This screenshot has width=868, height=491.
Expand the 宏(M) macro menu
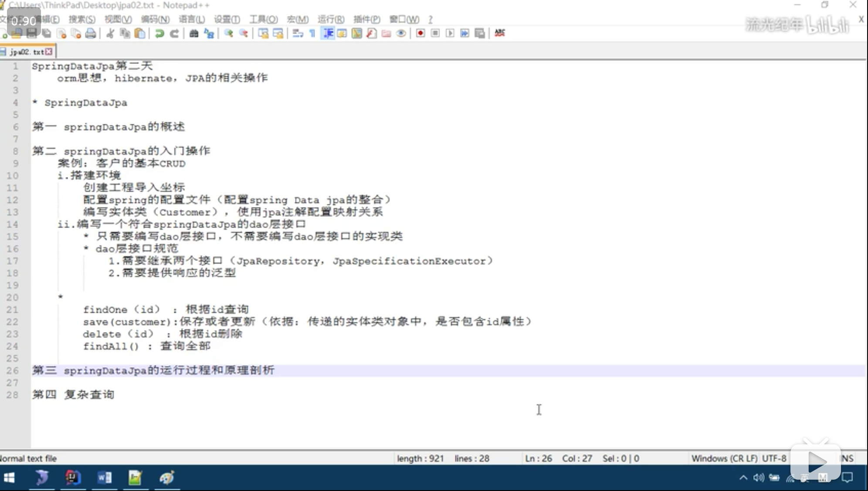coord(298,19)
